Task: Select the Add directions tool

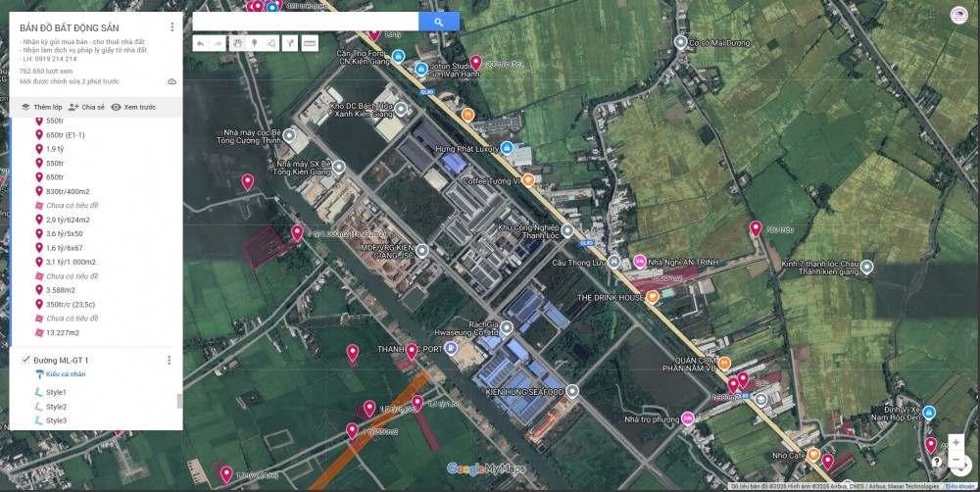Action: click(290, 43)
